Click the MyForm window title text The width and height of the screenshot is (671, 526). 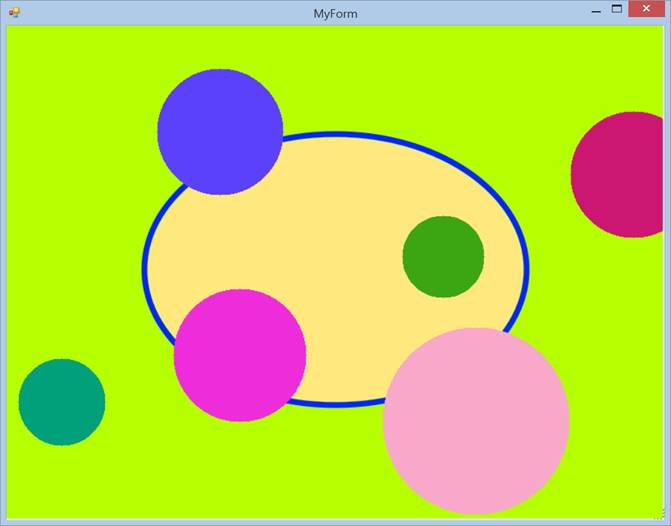coord(335,13)
